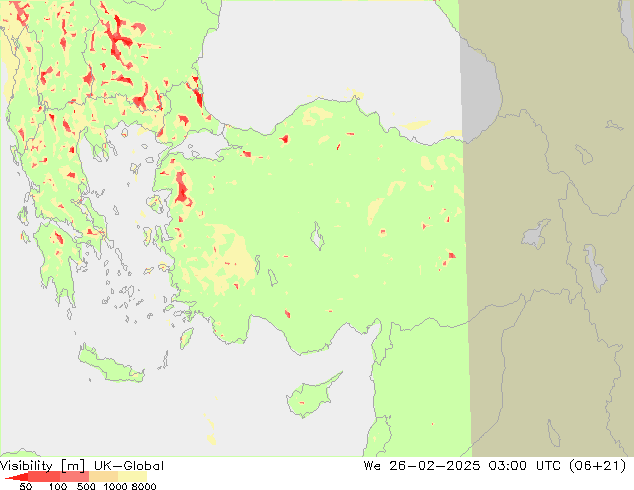Screen dimensions: 634x490
Task: Click the below-50 m red arrow swatch
Action: (18, 477)
